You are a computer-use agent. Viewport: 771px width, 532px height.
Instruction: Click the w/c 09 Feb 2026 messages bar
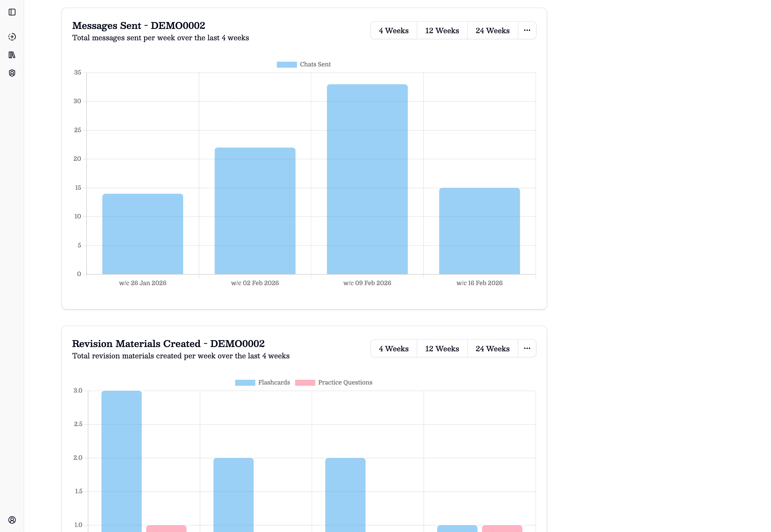pos(367,180)
